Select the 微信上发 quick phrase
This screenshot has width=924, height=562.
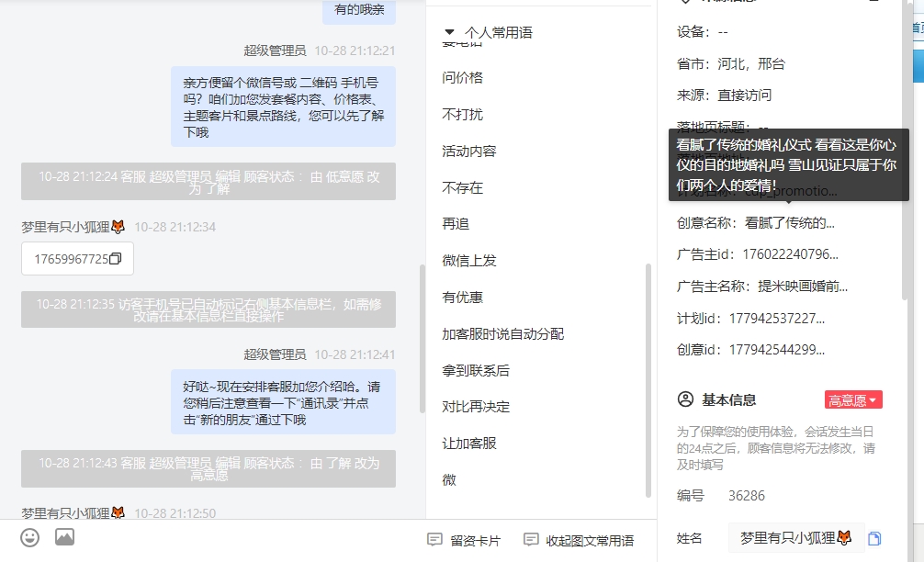tap(469, 261)
